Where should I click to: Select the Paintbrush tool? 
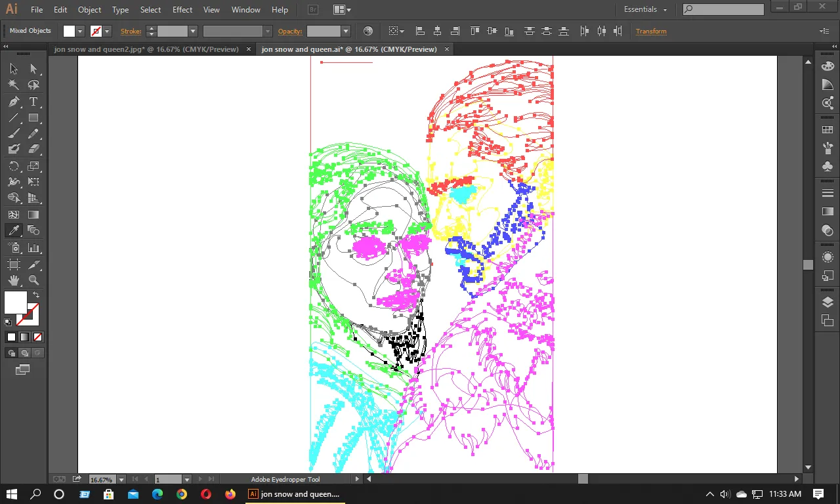pos(14,134)
